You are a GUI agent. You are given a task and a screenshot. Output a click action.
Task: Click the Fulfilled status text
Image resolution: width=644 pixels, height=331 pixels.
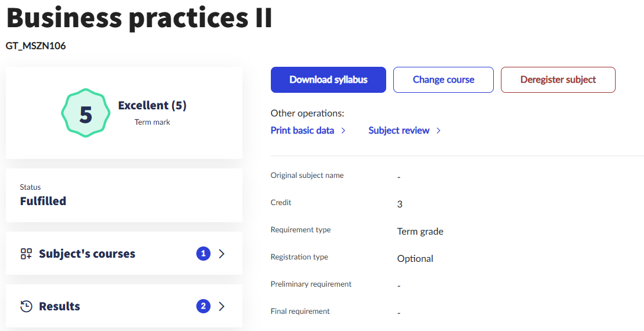(43, 201)
